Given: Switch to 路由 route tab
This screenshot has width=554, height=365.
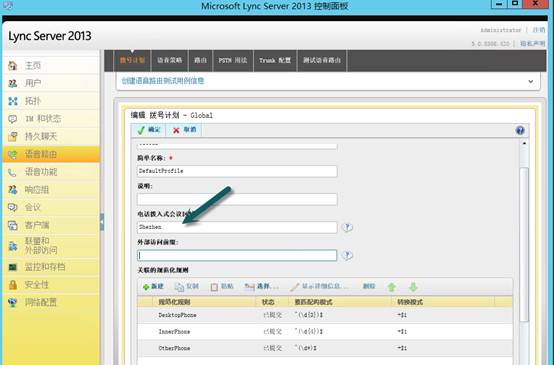Looking at the screenshot, I should click(200, 60).
